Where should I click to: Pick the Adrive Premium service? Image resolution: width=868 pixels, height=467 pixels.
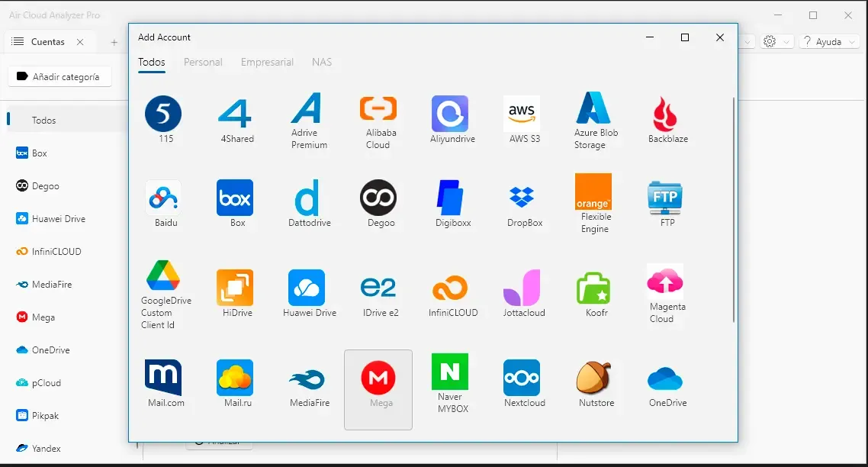tap(306, 108)
